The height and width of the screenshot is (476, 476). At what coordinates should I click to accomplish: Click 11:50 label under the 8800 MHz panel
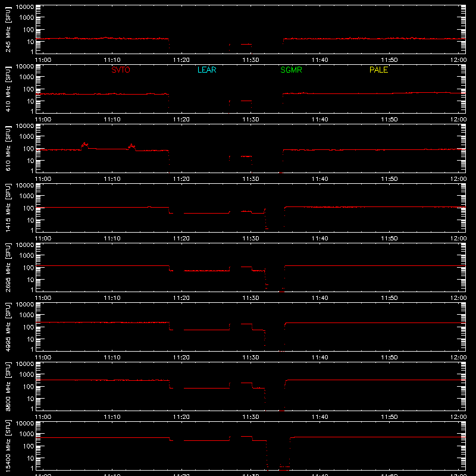tap(389, 417)
